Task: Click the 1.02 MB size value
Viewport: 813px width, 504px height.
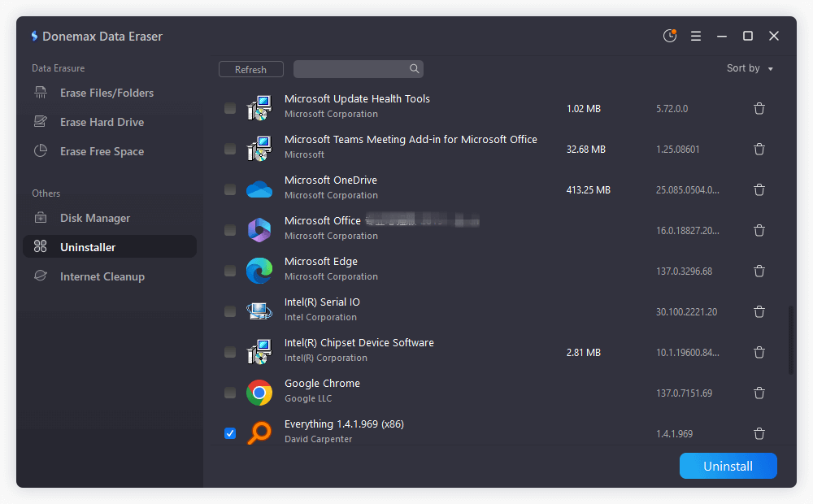Action: (583, 108)
